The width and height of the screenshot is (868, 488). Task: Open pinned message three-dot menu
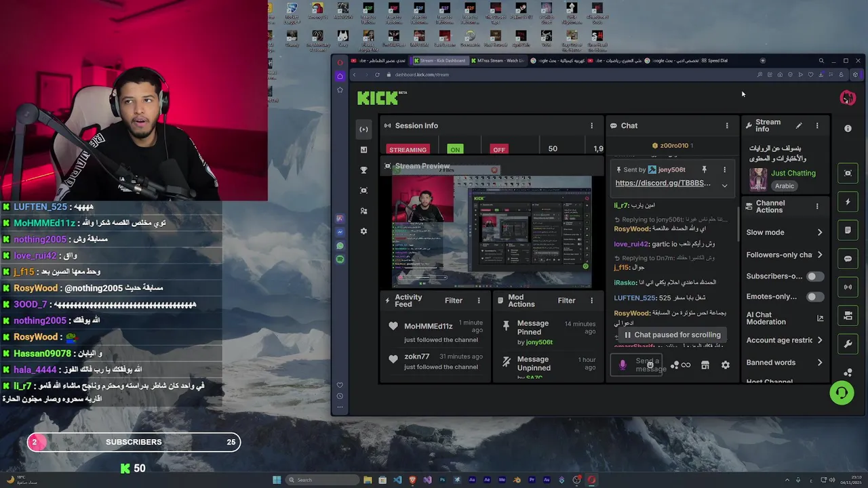[x=724, y=169]
